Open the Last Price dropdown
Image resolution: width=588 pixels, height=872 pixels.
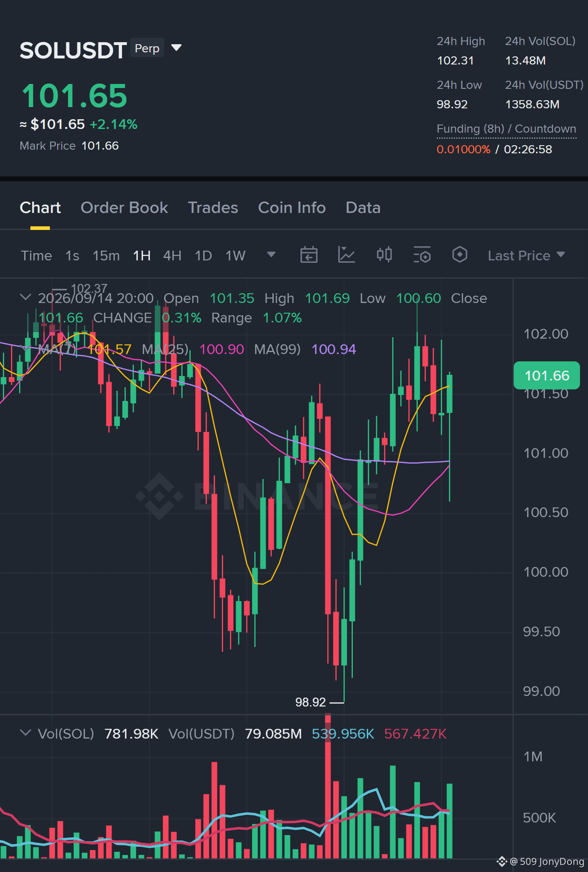click(526, 256)
